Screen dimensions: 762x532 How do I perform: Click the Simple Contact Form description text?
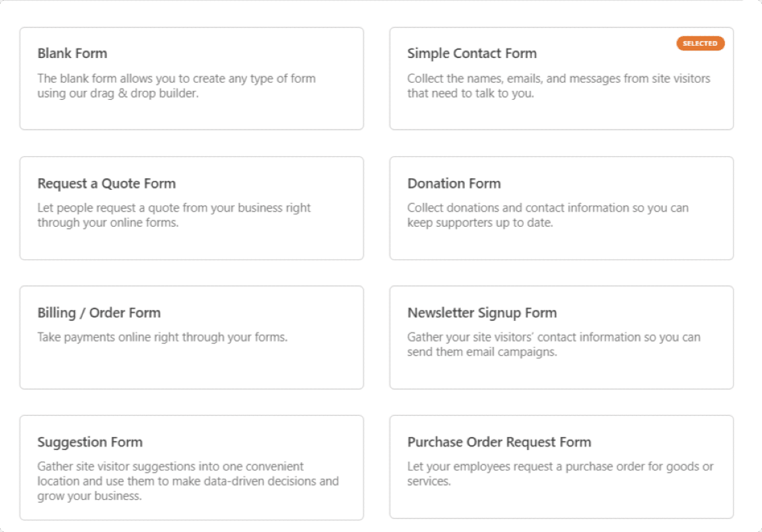tap(559, 86)
